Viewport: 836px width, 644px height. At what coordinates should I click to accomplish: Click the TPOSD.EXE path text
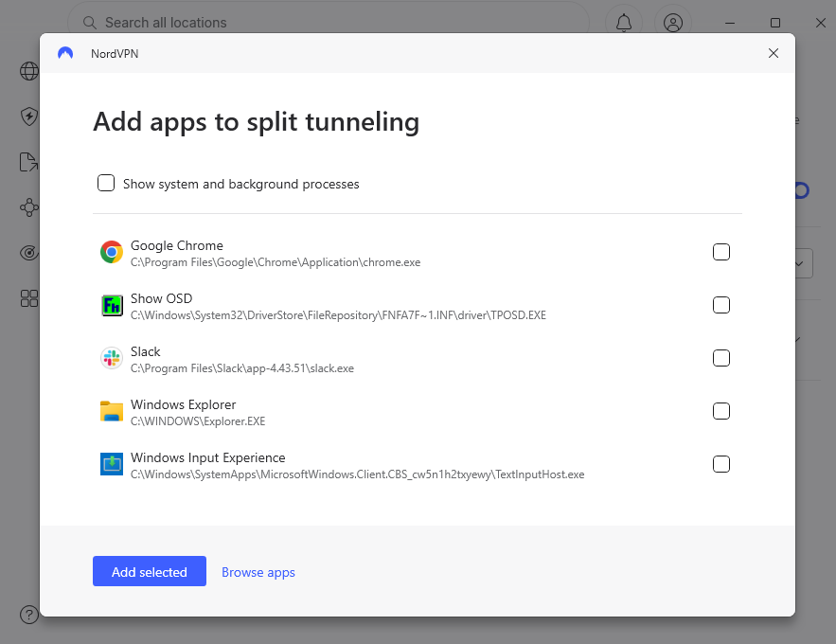click(x=339, y=315)
